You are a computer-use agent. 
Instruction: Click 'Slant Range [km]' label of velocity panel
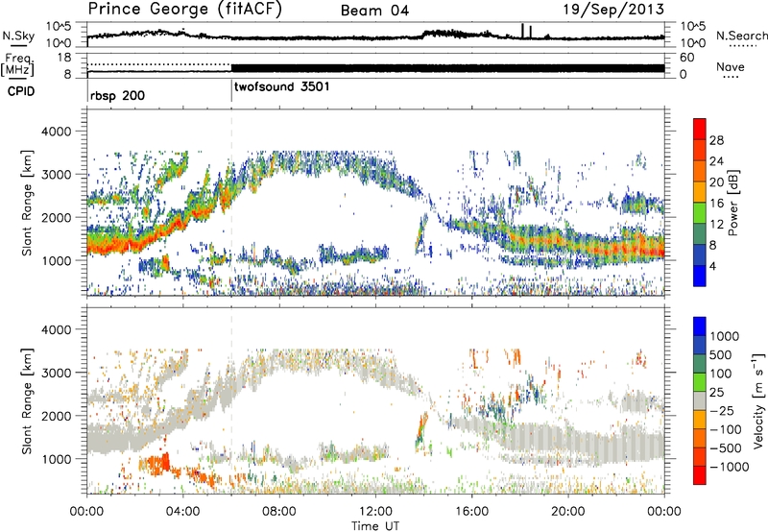click(x=27, y=400)
